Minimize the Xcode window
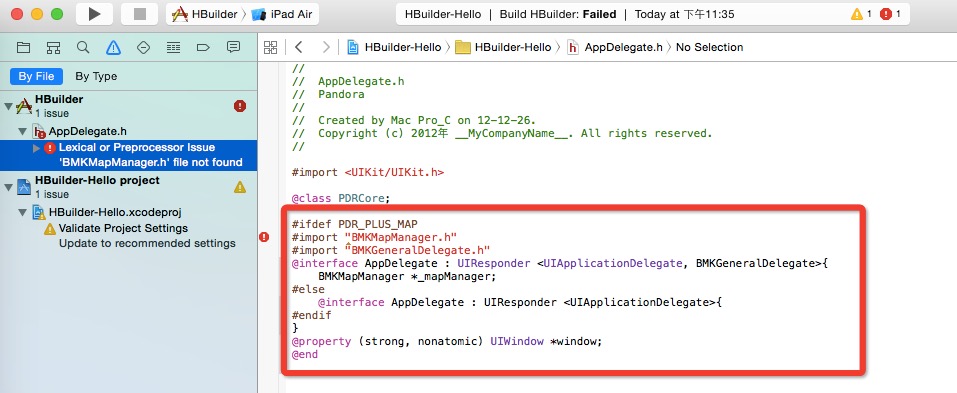This screenshot has height=393, width=957. (x=37, y=14)
